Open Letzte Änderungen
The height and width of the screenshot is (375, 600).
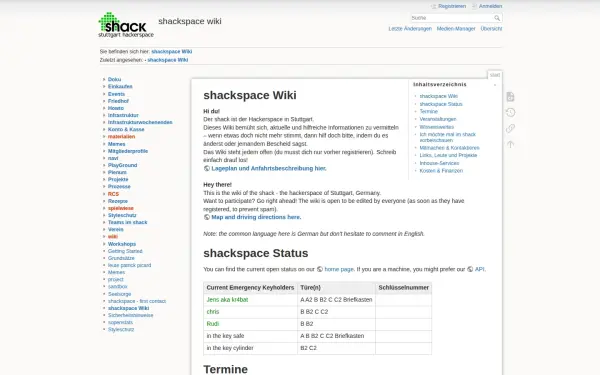(410, 29)
